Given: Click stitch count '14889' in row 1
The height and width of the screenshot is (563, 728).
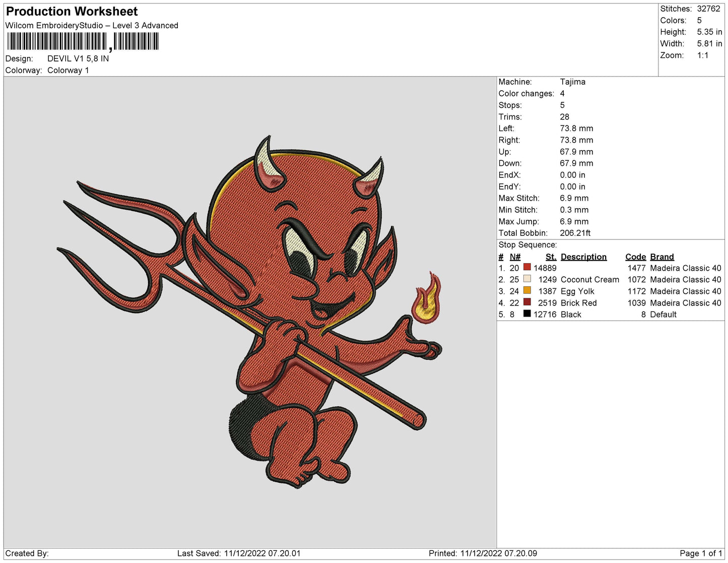Looking at the screenshot, I should coord(545,268).
